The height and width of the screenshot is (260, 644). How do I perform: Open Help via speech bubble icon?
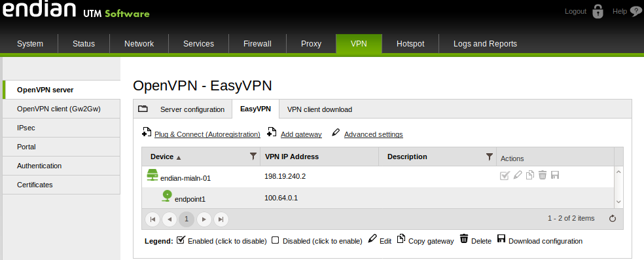635,12
